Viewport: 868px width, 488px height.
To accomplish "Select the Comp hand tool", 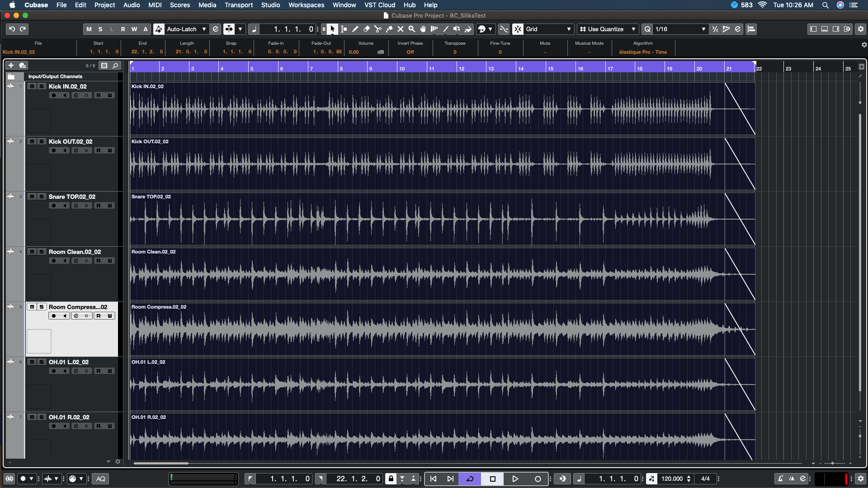I will [423, 29].
